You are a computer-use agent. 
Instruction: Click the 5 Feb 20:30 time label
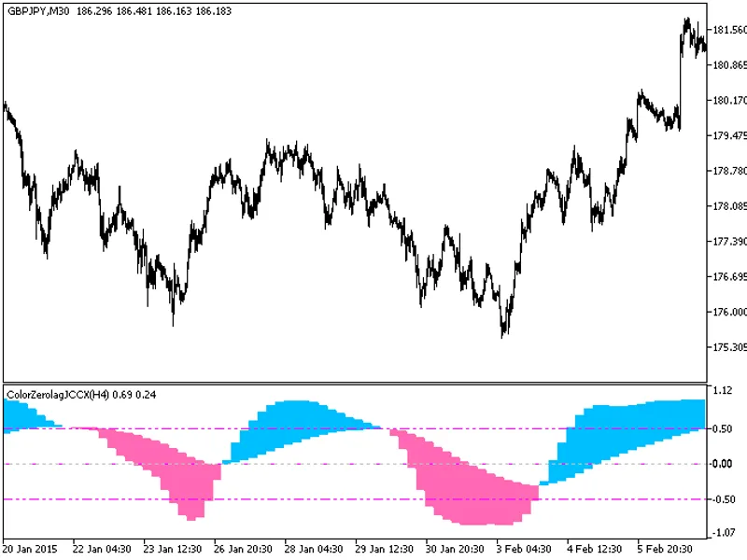665,549
